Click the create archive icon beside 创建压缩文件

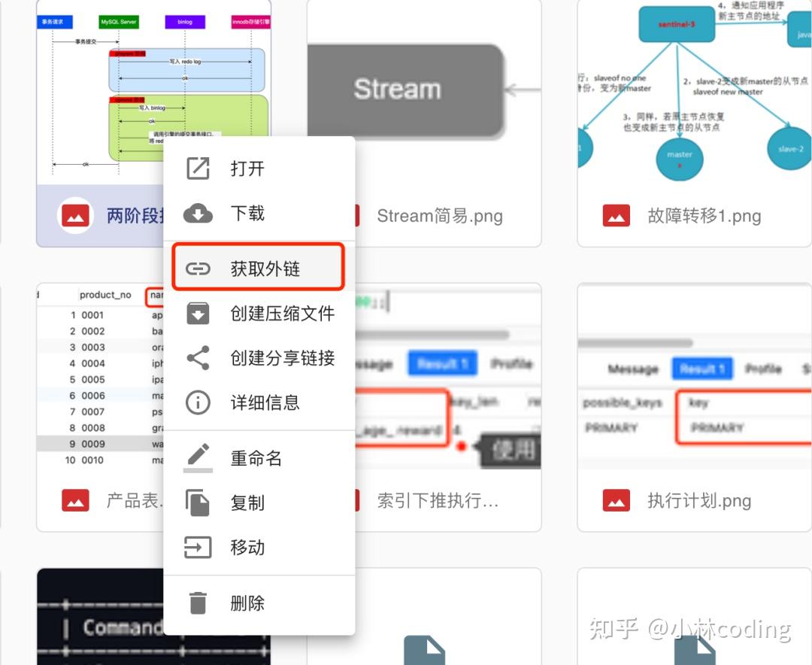point(197,314)
